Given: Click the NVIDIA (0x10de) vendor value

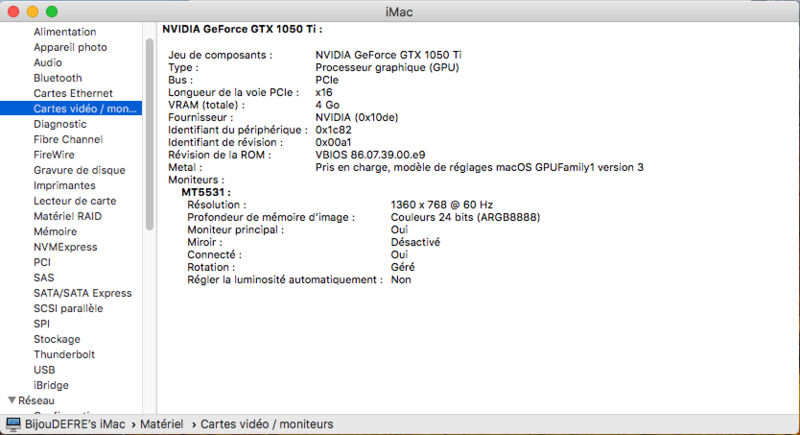Looking at the screenshot, I should pyautogui.click(x=357, y=117).
